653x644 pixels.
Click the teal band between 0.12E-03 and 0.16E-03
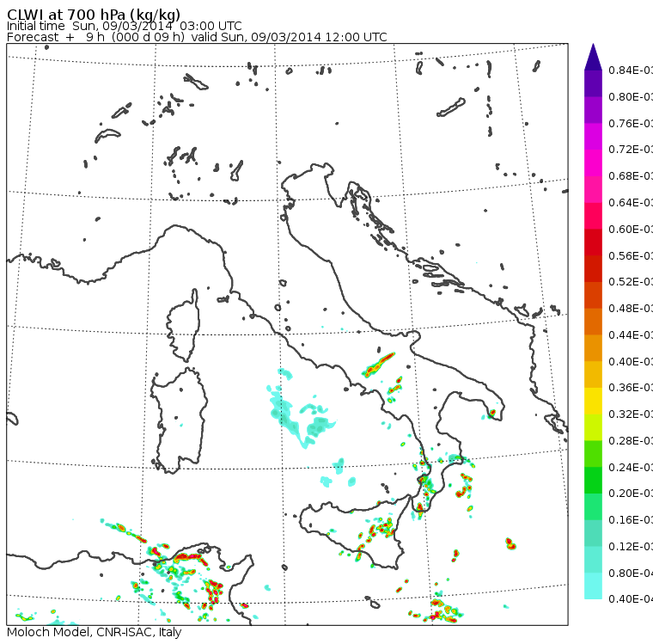pyautogui.click(x=593, y=533)
